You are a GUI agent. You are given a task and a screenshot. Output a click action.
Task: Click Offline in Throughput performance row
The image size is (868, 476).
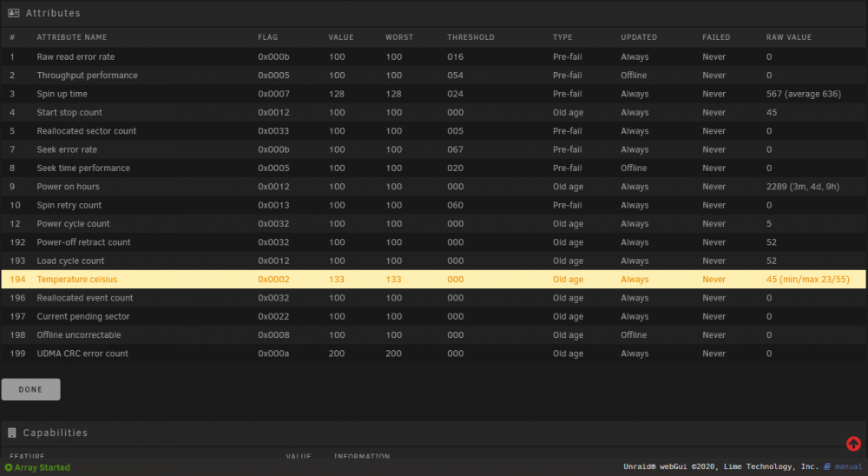click(634, 76)
